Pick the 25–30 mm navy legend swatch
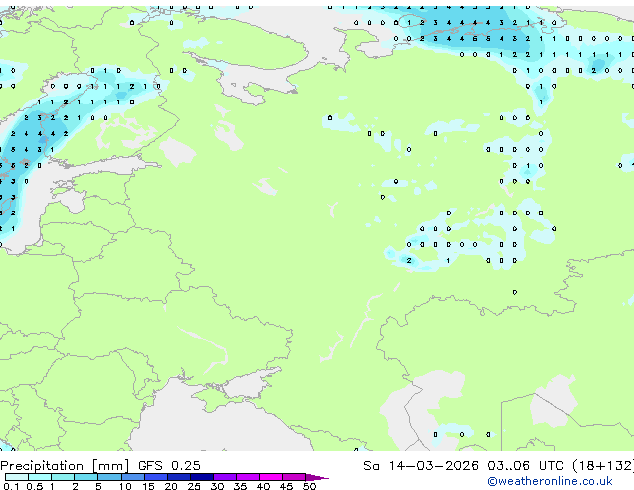Viewport: 634px width, 490px height. click(x=201, y=477)
